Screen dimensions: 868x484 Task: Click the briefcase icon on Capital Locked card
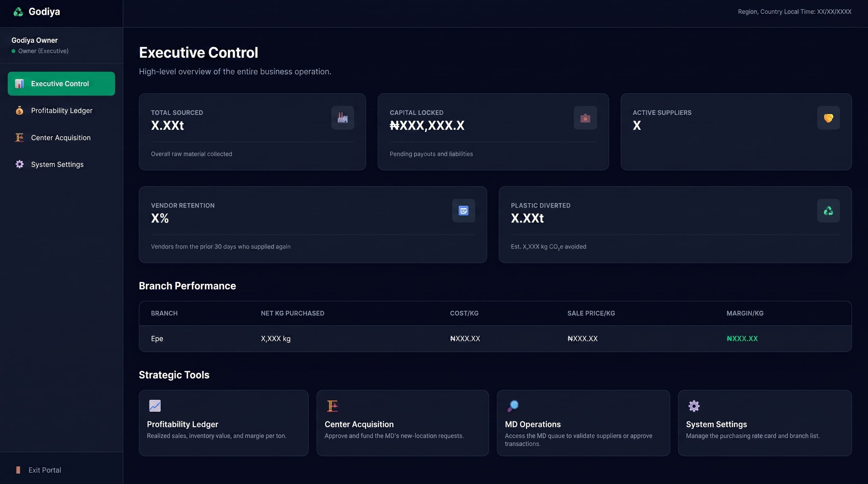585,118
